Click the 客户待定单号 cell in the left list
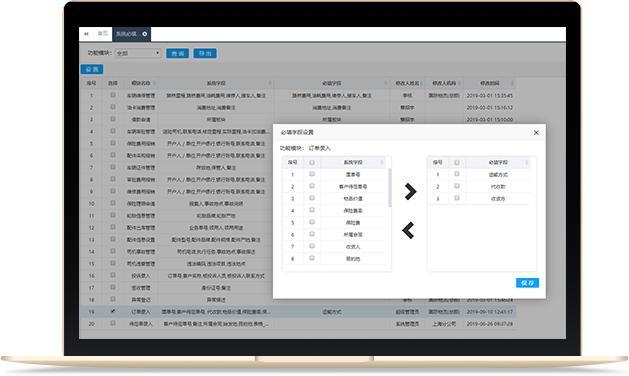 click(353, 187)
